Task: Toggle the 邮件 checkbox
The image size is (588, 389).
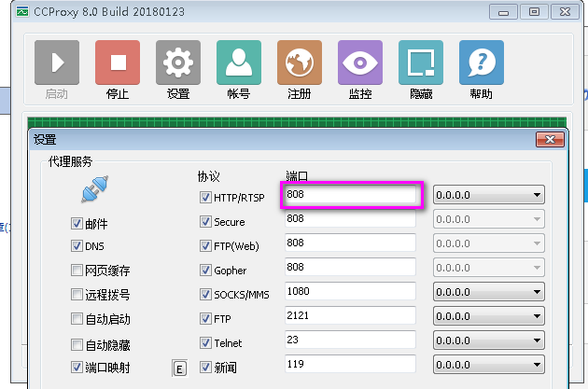Action: point(77,224)
